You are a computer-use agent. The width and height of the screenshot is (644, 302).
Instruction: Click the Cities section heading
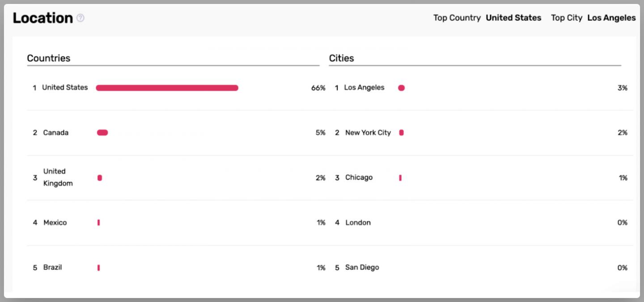point(342,58)
